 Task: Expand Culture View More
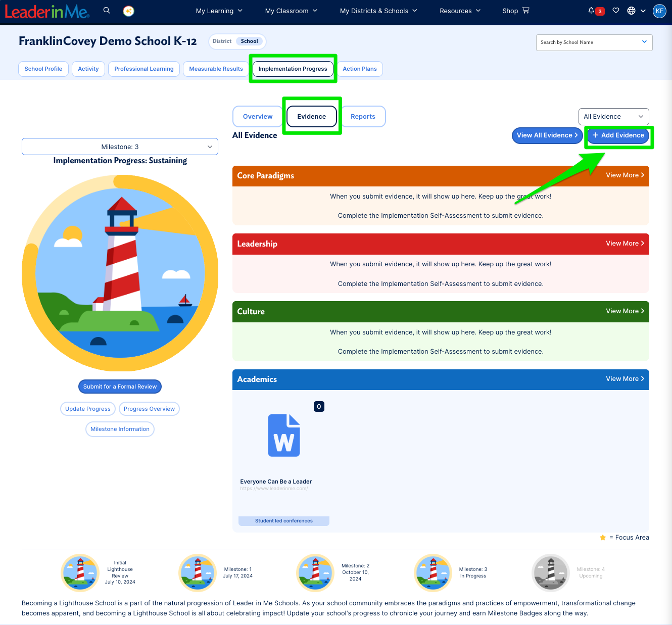pyautogui.click(x=625, y=311)
